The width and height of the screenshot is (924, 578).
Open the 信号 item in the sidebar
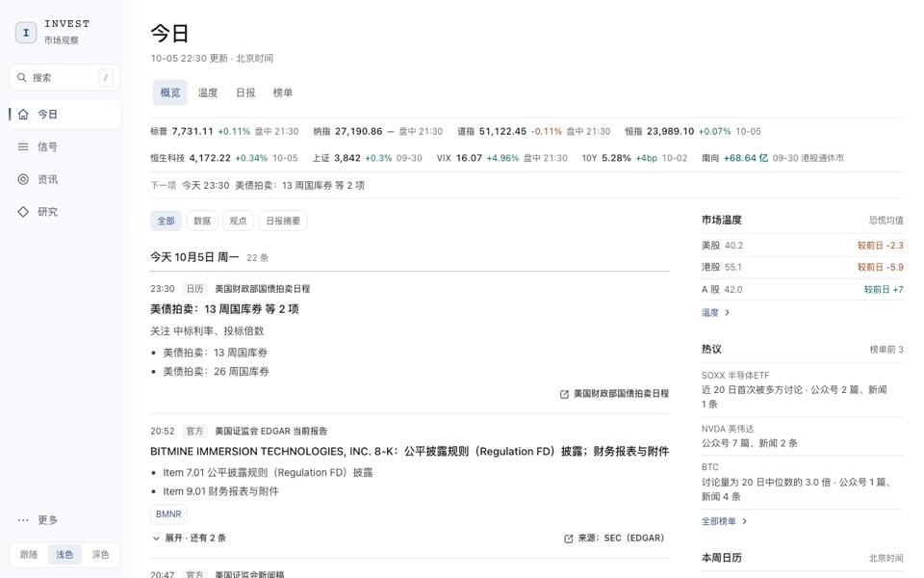(64, 146)
